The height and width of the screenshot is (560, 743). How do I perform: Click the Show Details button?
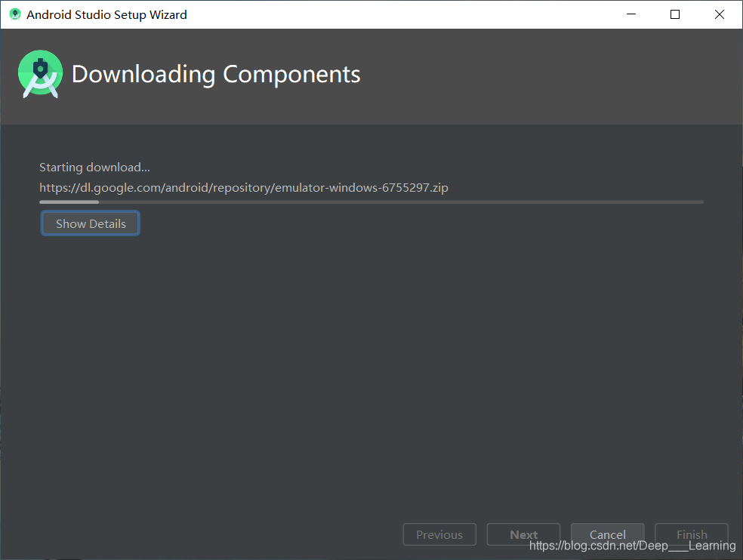91,223
